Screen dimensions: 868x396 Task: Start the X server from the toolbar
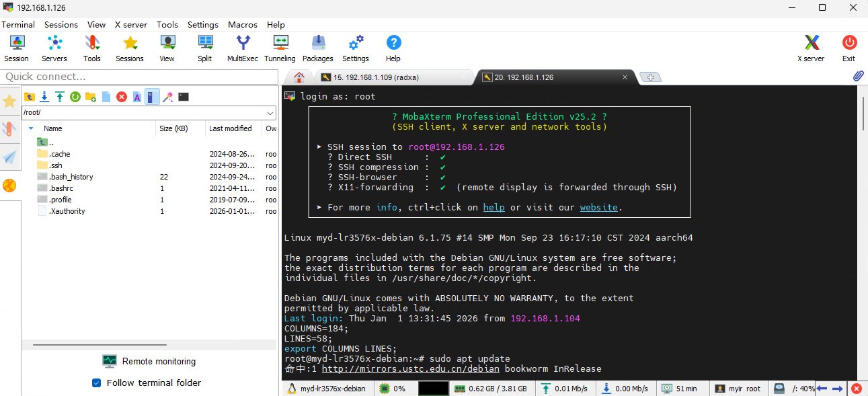(x=811, y=48)
